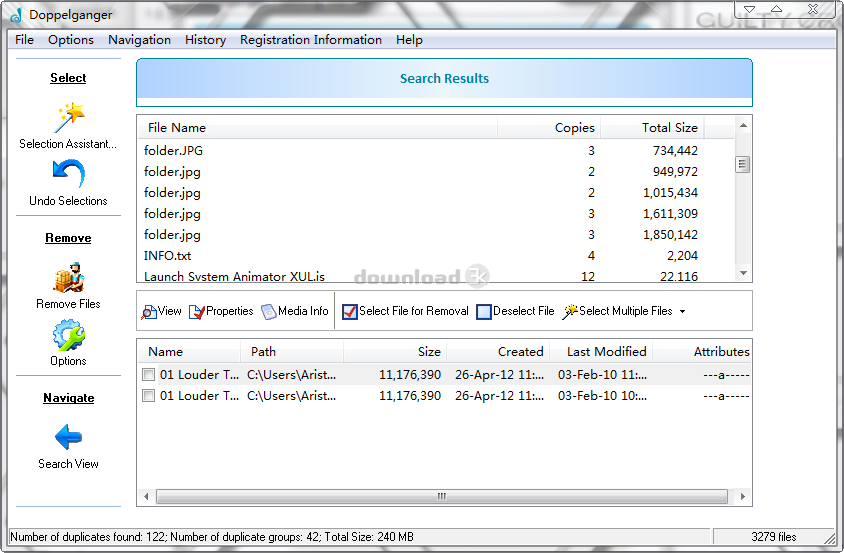This screenshot has width=844, height=553.
Task: Open Select Multiple Files dropdown arrow
Action: tap(683, 311)
